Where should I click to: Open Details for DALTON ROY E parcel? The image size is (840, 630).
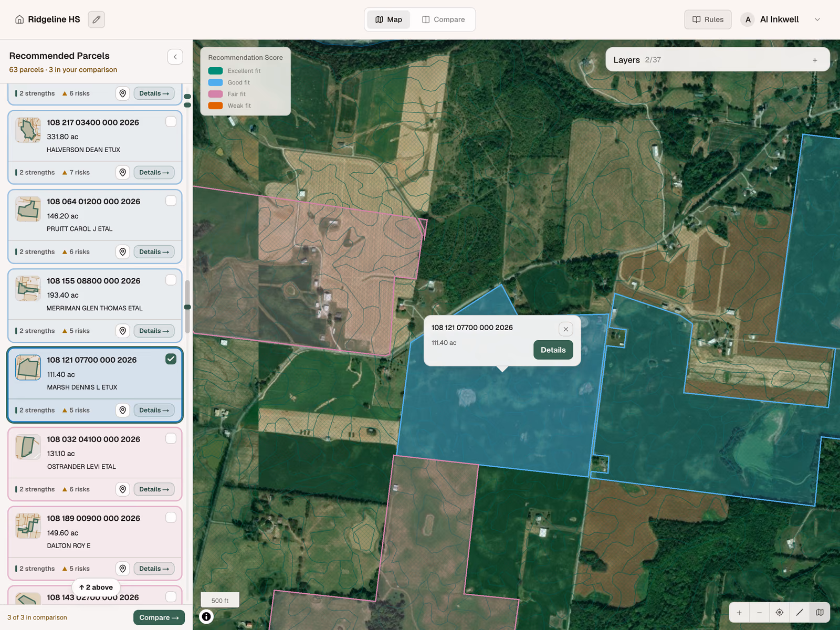(x=154, y=569)
